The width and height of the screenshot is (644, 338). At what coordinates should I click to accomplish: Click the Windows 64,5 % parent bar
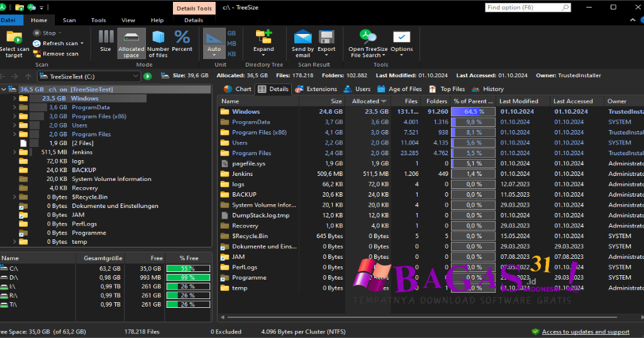tap(473, 112)
